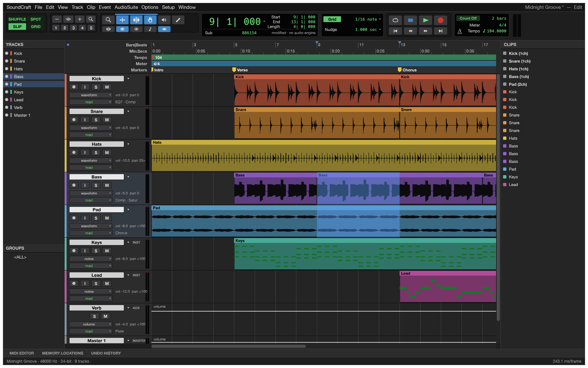Select the Zoomer tool in the edit toolbar
This screenshot has height=368, width=588.
(108, 20)
